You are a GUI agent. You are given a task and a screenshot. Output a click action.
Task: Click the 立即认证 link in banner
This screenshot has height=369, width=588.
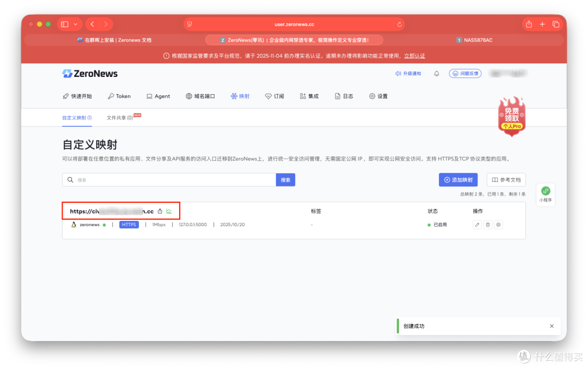point(414,56)
